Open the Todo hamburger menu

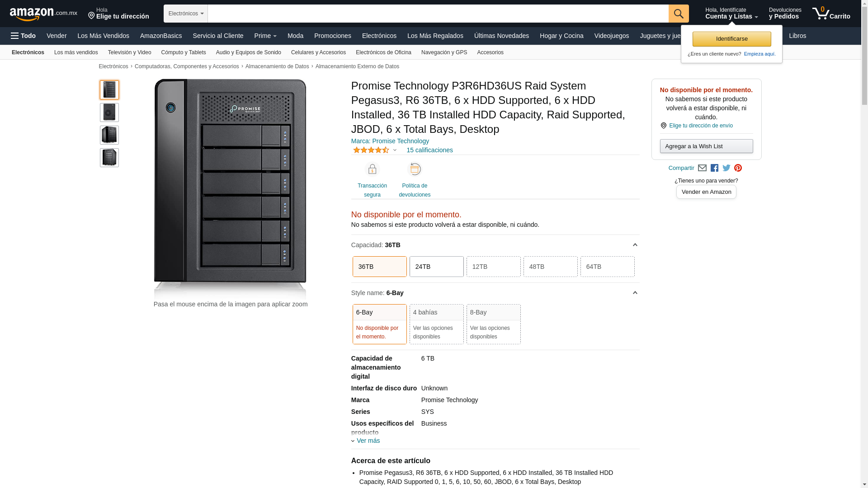click(x=23, y=36)
